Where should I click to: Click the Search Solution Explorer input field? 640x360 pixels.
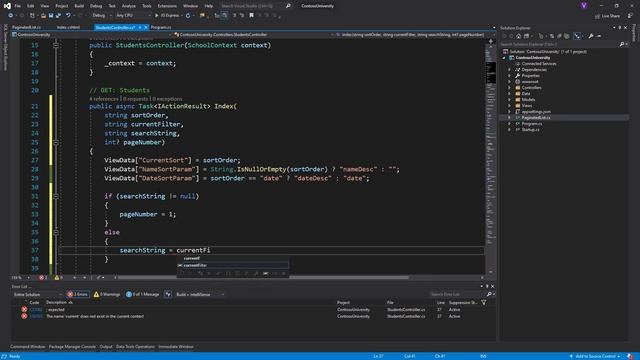[559, 44]
